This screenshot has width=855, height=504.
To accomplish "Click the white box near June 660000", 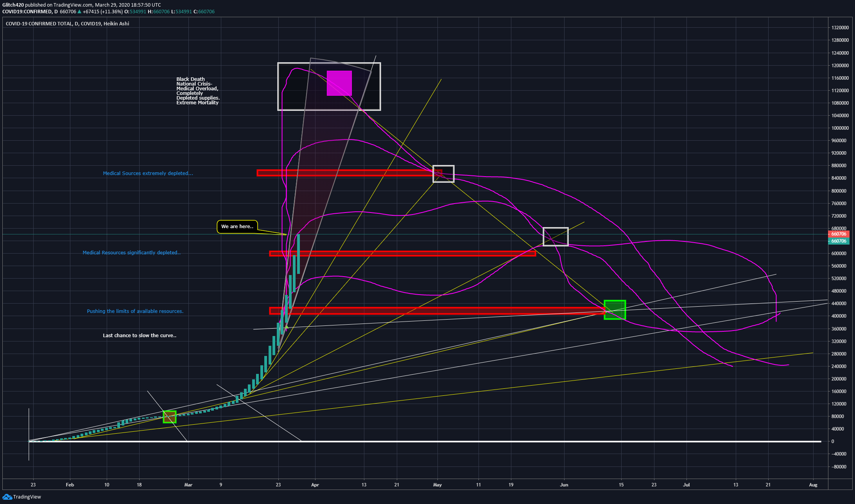I will [x=556, y=237].
